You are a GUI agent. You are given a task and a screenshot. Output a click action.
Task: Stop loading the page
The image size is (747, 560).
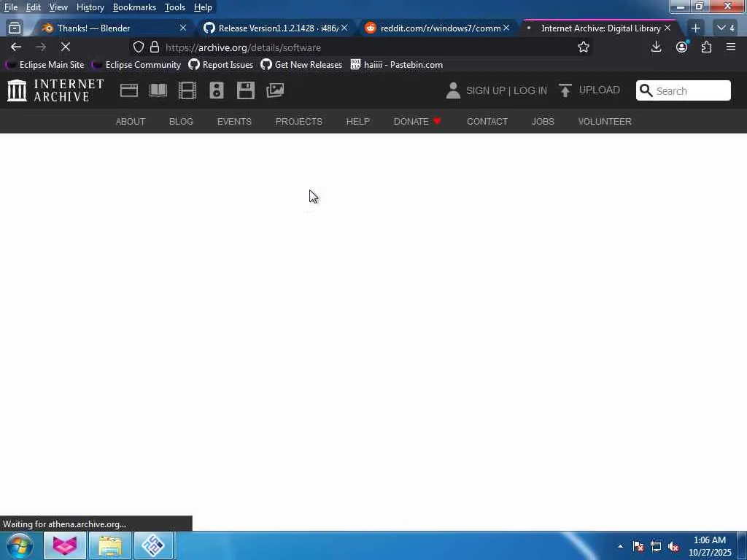(x=65, y=47)
